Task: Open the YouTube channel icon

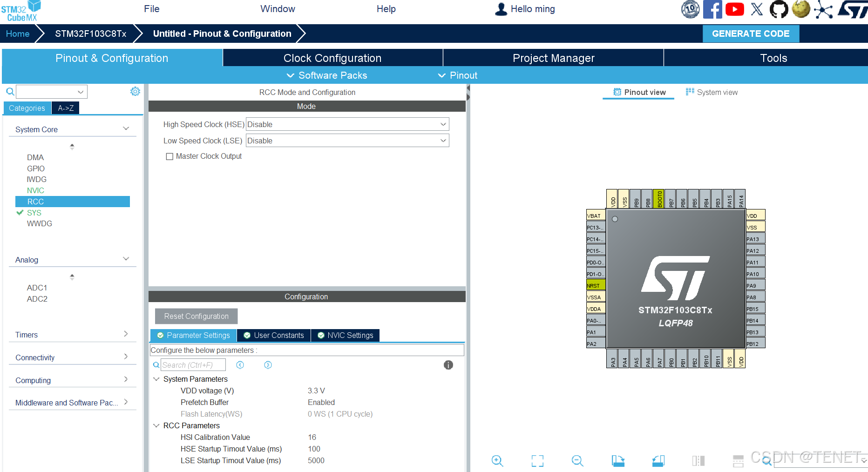Action: click(x=735, y=9)
